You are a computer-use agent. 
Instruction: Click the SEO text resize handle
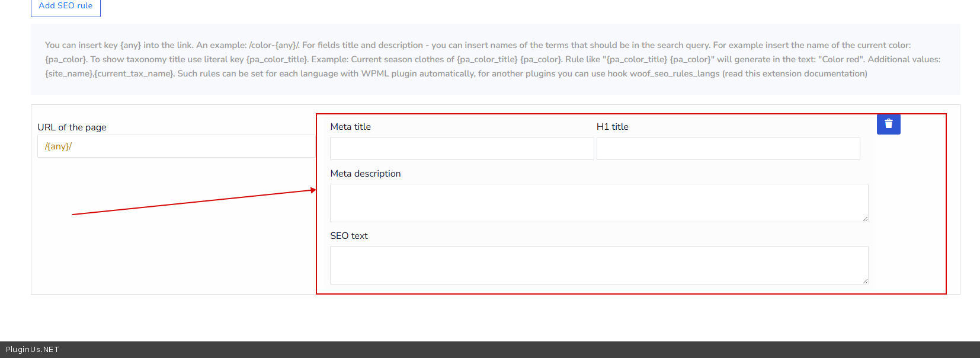[865, 281]
